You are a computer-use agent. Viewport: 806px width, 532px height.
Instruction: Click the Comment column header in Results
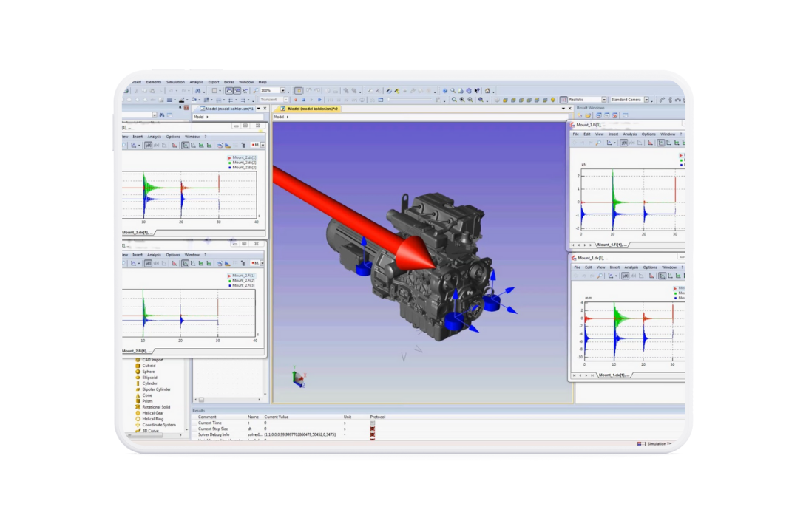[x=207, y=417]
